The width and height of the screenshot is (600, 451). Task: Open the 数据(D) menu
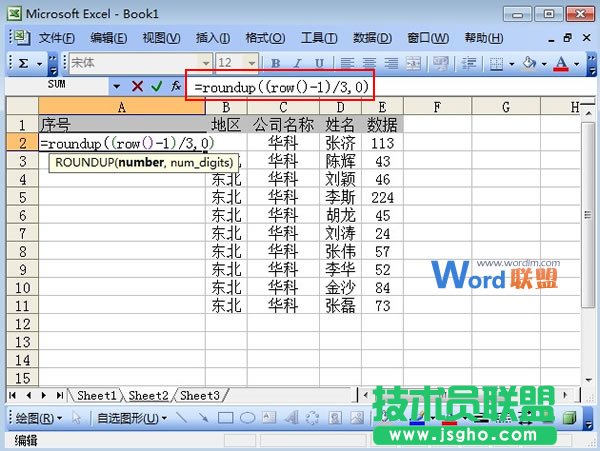pos(371,38)
